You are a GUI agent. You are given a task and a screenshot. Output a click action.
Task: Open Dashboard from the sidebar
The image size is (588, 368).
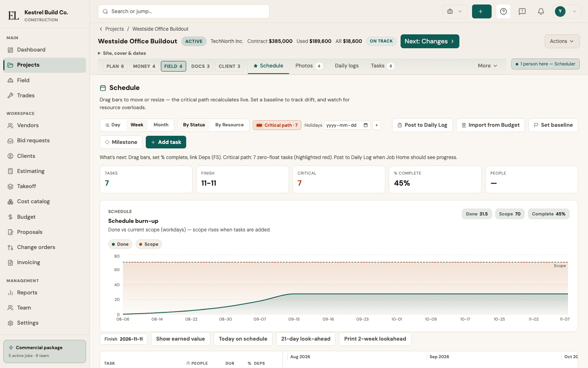coord(45,50)
